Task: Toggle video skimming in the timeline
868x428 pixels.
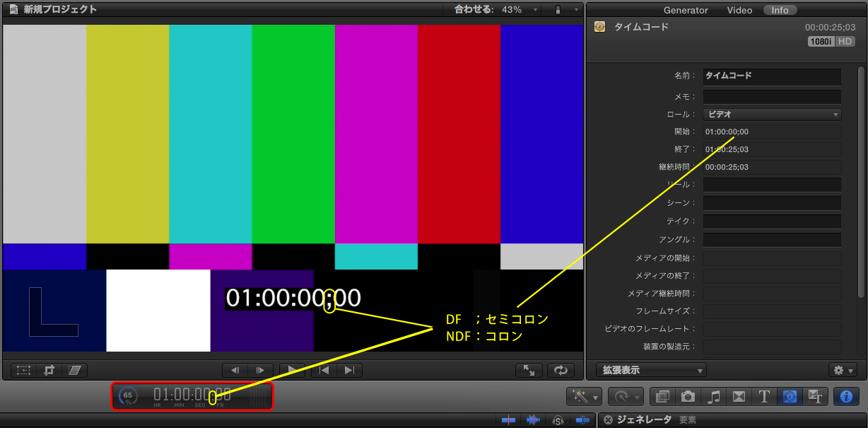Action: (x=509, y=420)
